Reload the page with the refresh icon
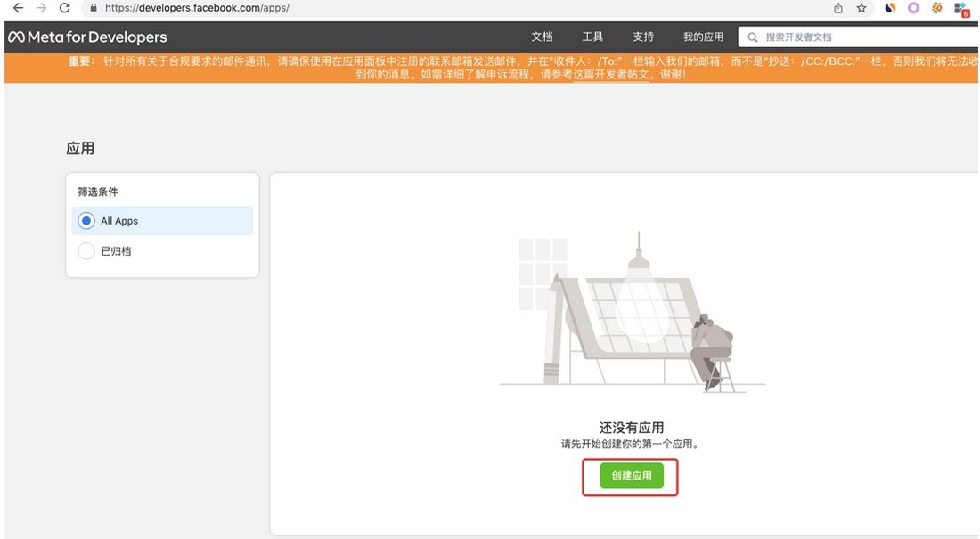The height and width of the screenshot is (539, 980). (64, 8)
